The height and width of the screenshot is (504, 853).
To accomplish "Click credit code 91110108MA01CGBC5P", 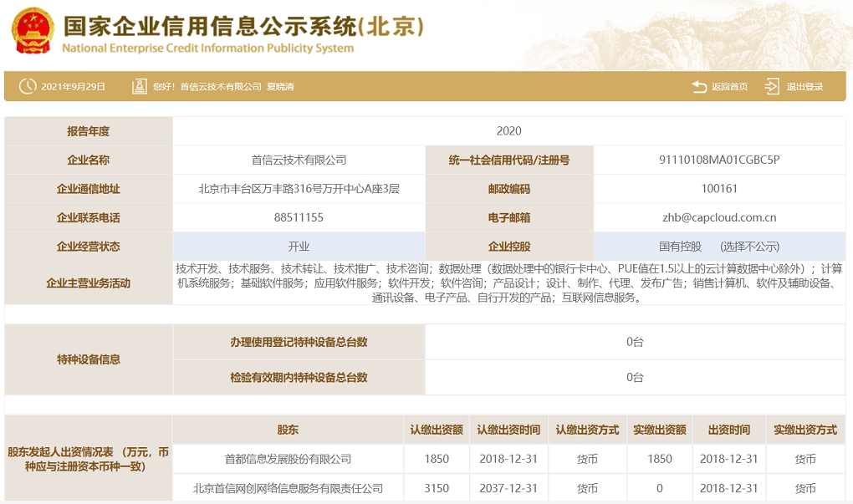I will 719,160.
